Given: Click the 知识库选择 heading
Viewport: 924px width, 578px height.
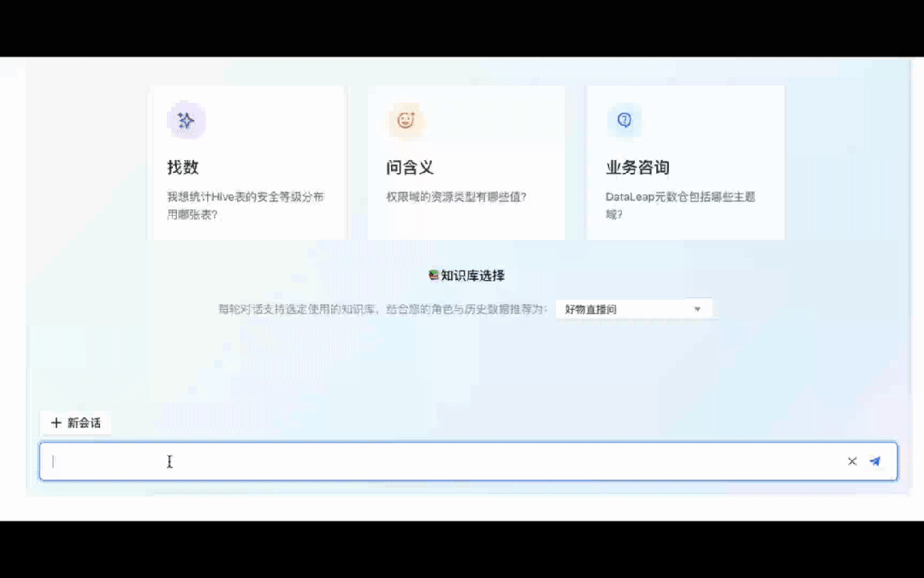Looking at the screenshot, I should click(x=472, y=276).
